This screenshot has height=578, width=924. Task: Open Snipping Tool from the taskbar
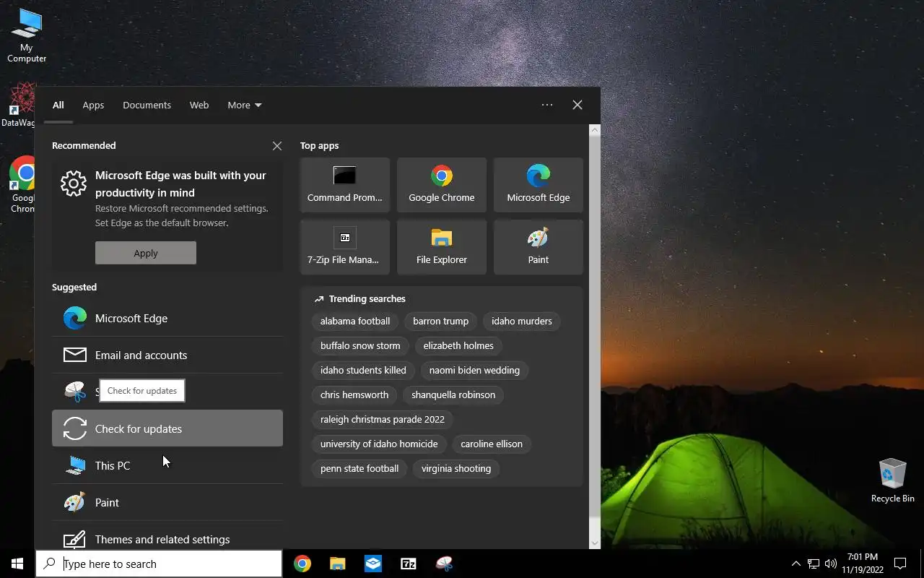[444, 564]
